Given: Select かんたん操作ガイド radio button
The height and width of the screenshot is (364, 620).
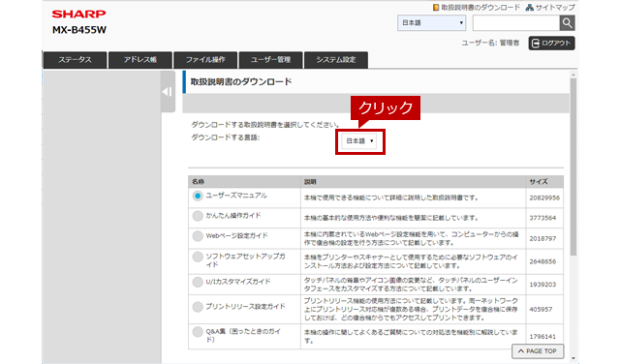Looking at the screenshot, I should (198, 216).
